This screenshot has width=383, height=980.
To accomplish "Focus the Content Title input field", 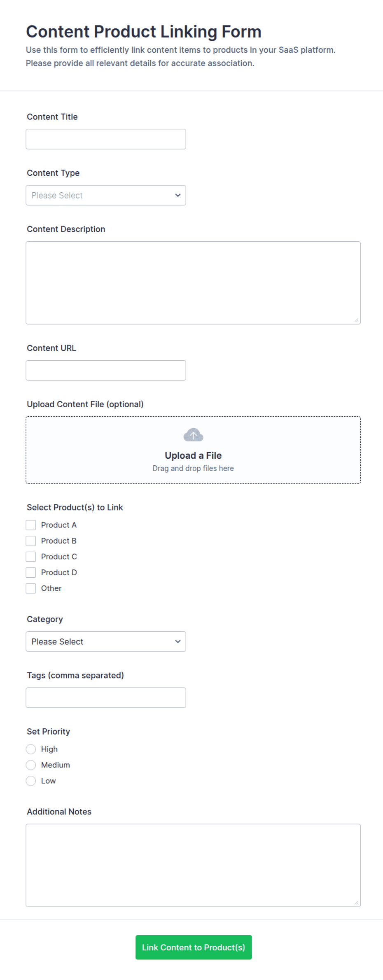I will click(106, 139).
